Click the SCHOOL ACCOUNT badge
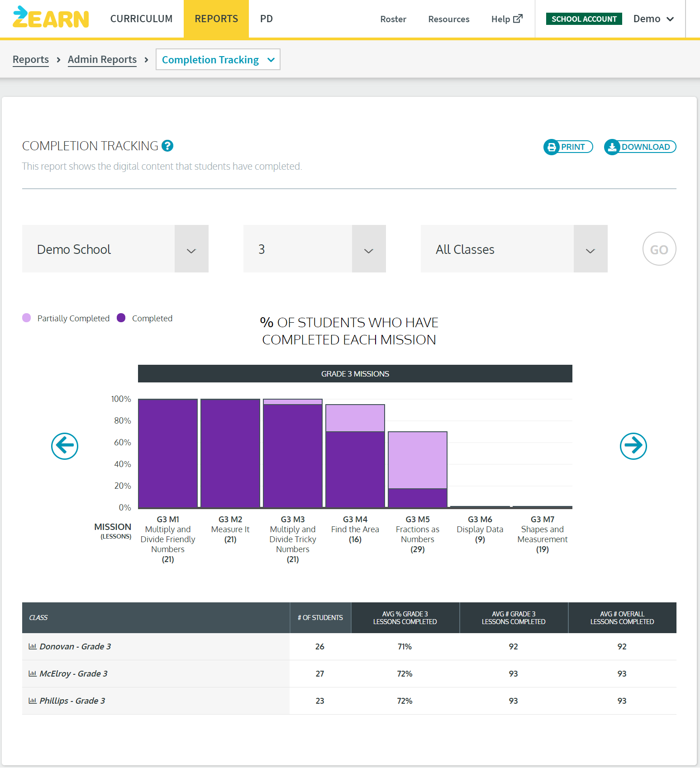The width and height of the screenshot is (700, 768). point(584,19)
